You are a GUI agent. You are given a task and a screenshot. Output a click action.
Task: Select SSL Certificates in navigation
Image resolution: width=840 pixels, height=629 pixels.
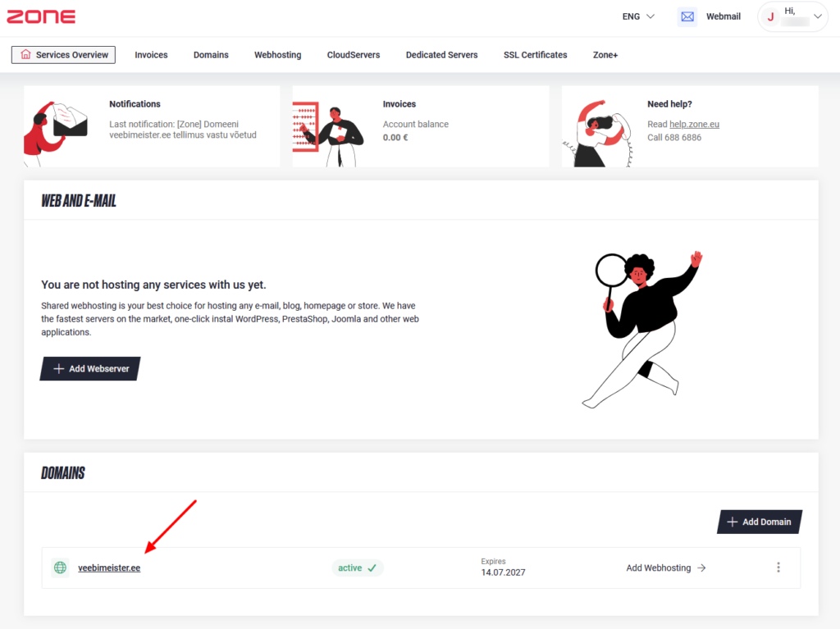[x=535, y=55]
